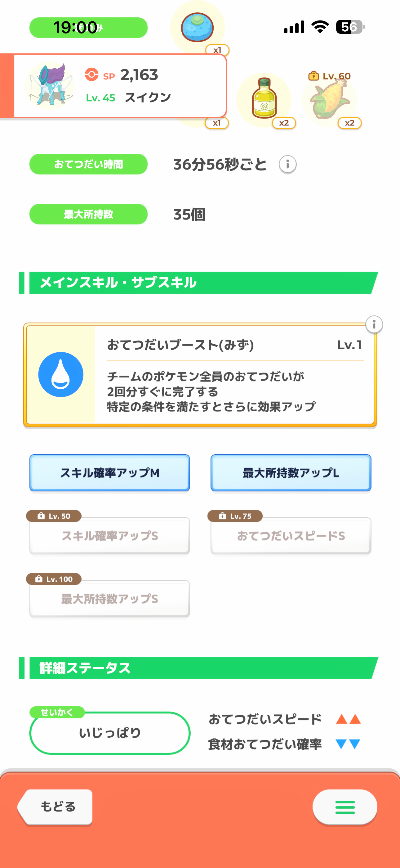
Task: Tap the blue berry icon at top
Action: coord(197,27)
